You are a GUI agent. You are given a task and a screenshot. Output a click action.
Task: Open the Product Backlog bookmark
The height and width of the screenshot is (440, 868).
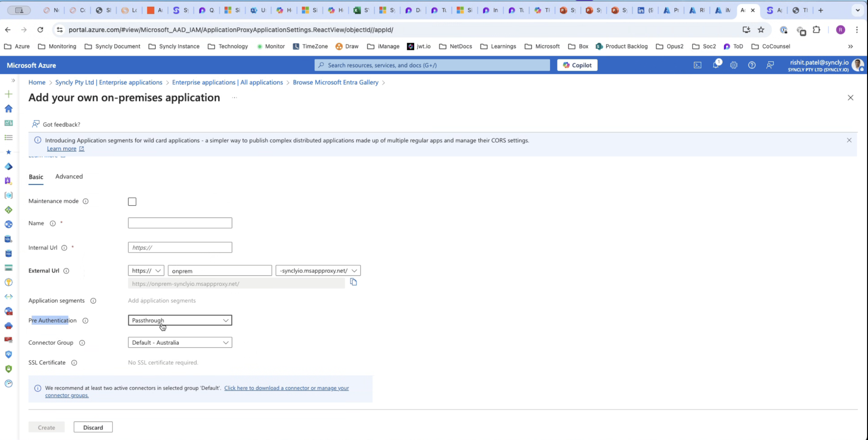coord(622,47)
